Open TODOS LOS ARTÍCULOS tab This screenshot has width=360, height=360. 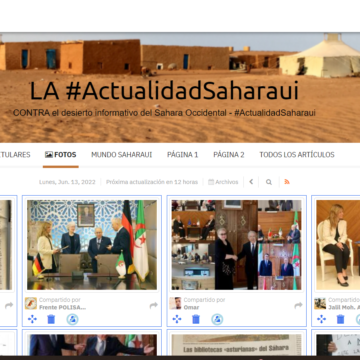297,155
